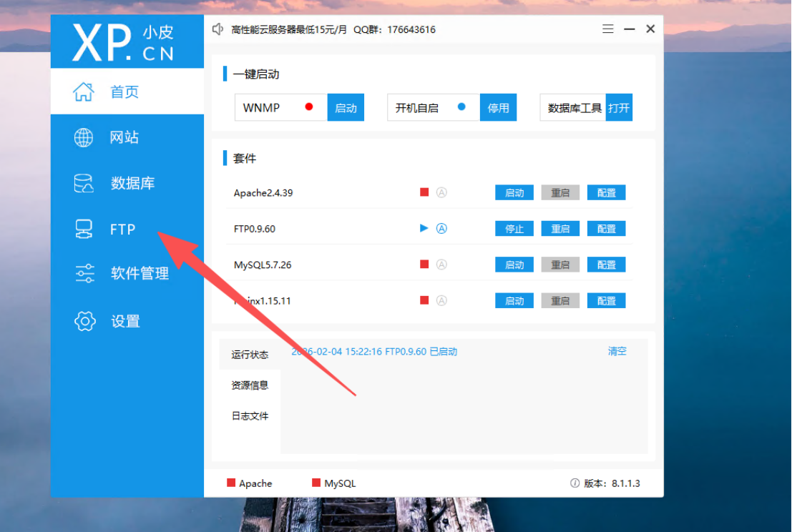Open the 数据库 database section
Image resolution: width=792 pixels, height=532 pixels.
[x=127, y=183]
